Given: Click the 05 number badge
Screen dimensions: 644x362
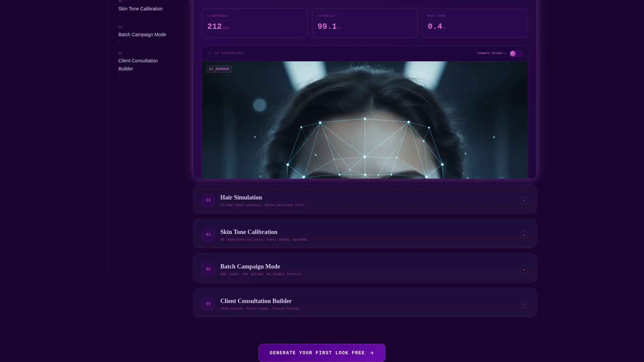Looking at the screenshot, I should (208, 304).
